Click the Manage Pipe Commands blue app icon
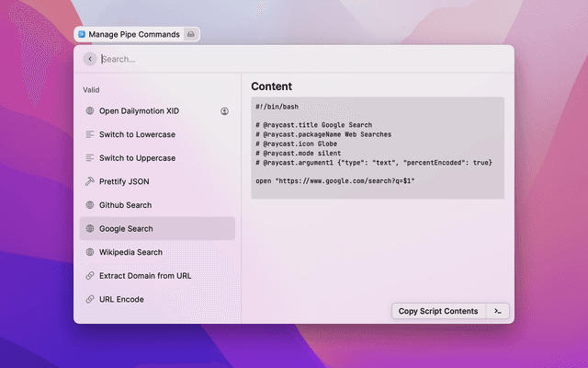Viewport: 588px width, 368px height. [82, 34]
